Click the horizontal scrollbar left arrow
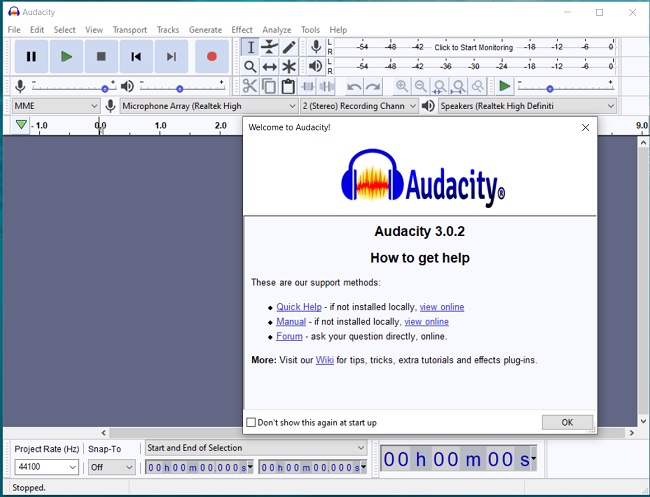 point(104,433)
